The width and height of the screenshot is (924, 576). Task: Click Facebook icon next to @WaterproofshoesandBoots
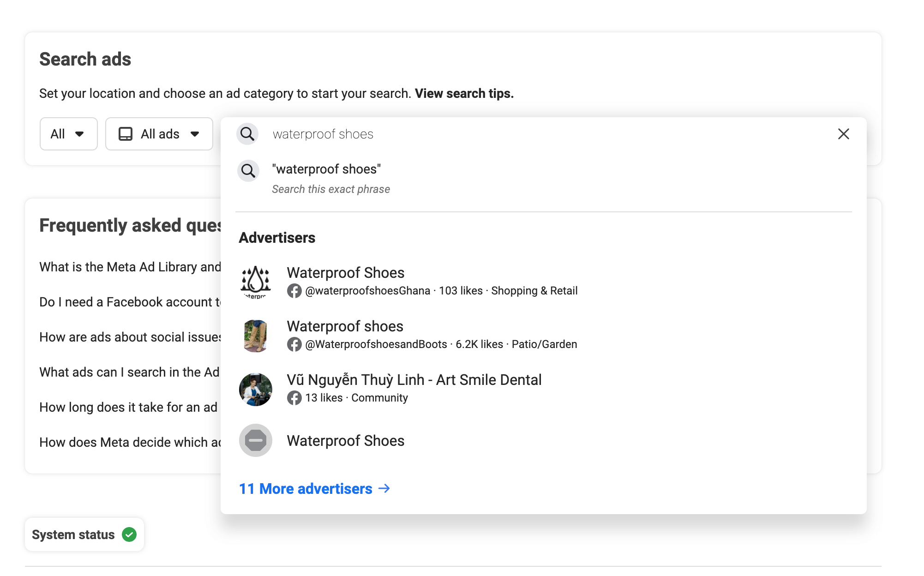click(x=294, y=344)
